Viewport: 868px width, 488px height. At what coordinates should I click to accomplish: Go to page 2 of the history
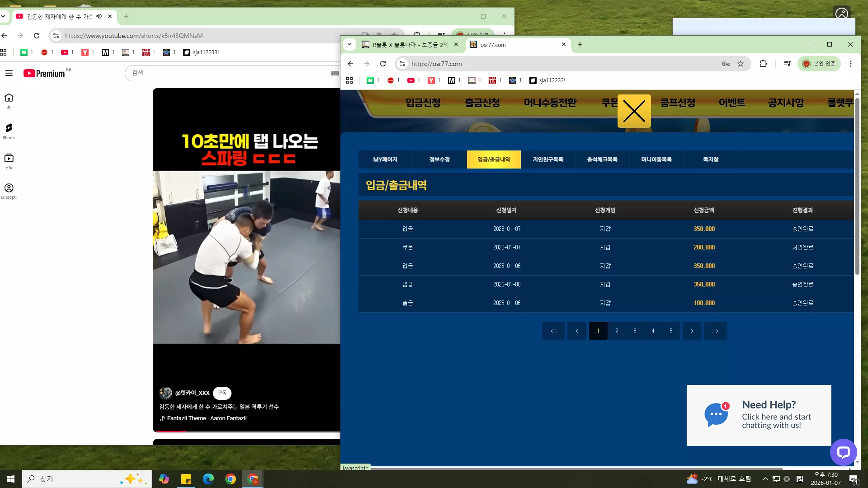click(617, 331)
